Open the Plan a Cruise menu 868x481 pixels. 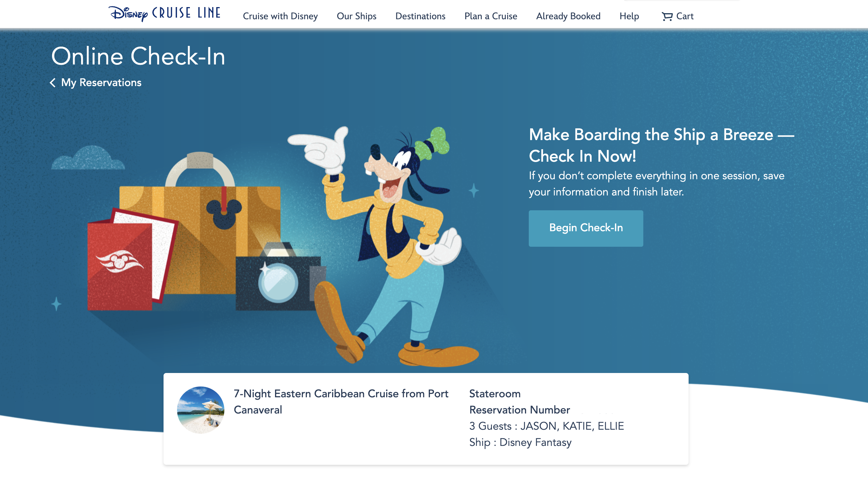click(x=491, y=16)
